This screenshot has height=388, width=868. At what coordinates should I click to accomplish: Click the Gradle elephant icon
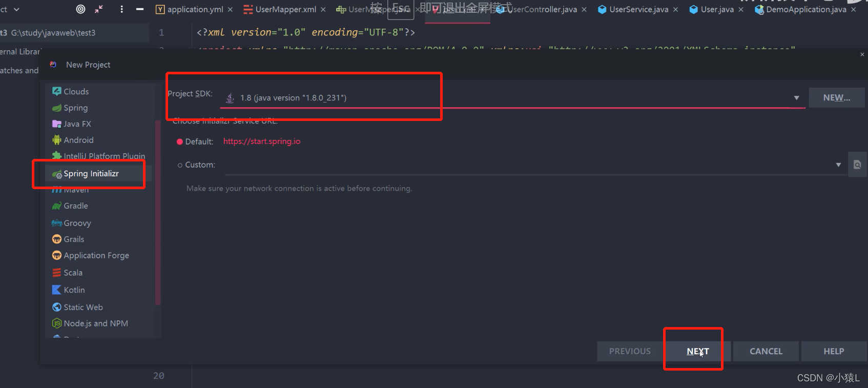(x=57, y=206)
